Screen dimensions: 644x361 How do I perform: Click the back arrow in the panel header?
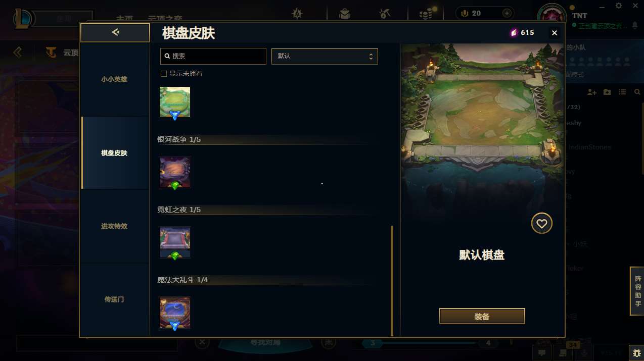115,33
